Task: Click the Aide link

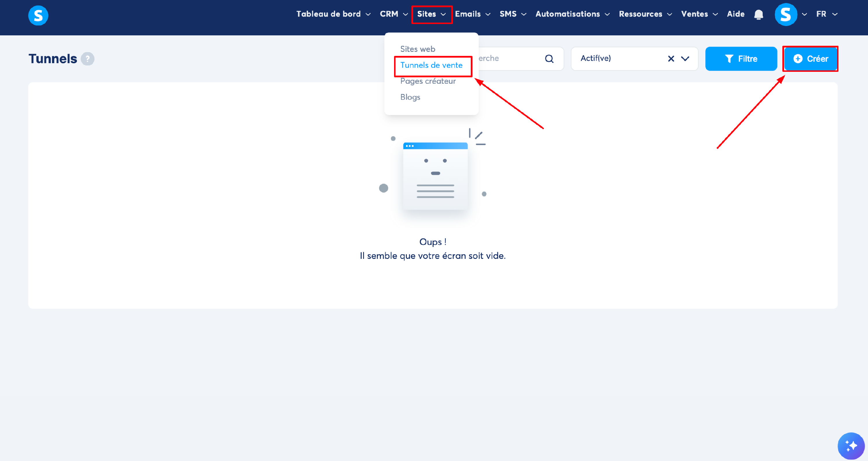Action: (735, 14)
